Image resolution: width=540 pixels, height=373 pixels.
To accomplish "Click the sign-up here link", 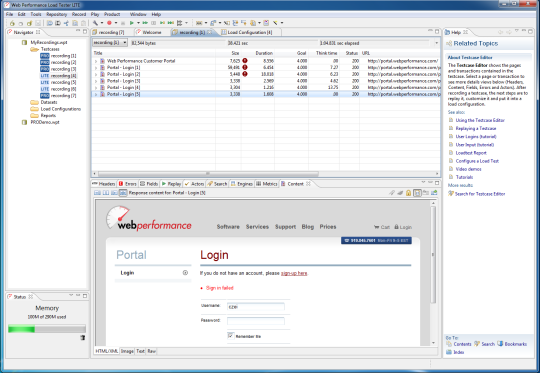I will click(x=294, y=273).
